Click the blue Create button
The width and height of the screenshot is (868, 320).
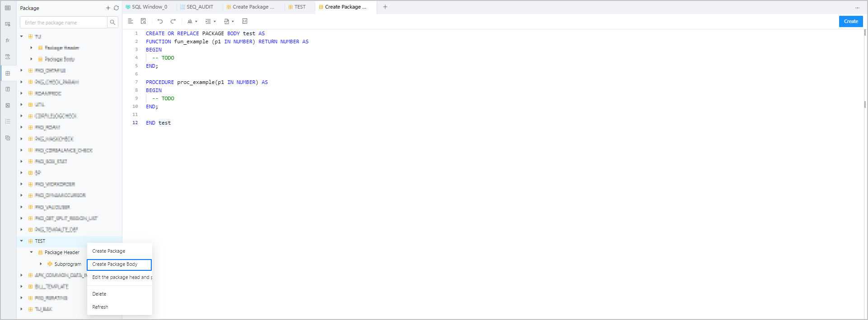851,21
